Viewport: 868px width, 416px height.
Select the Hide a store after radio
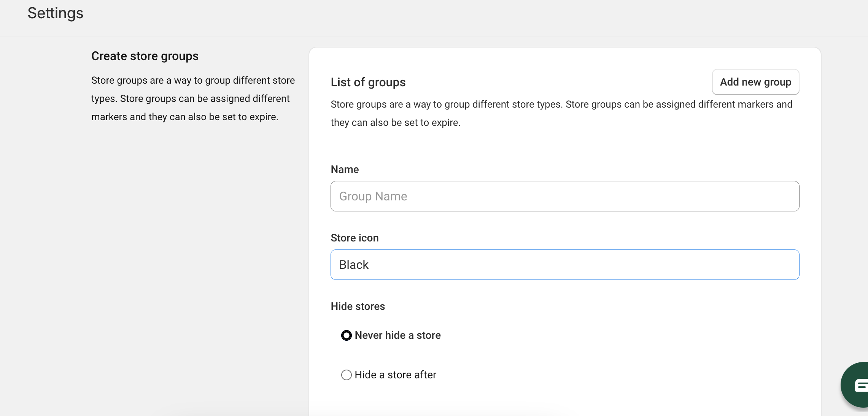point(346,375)
